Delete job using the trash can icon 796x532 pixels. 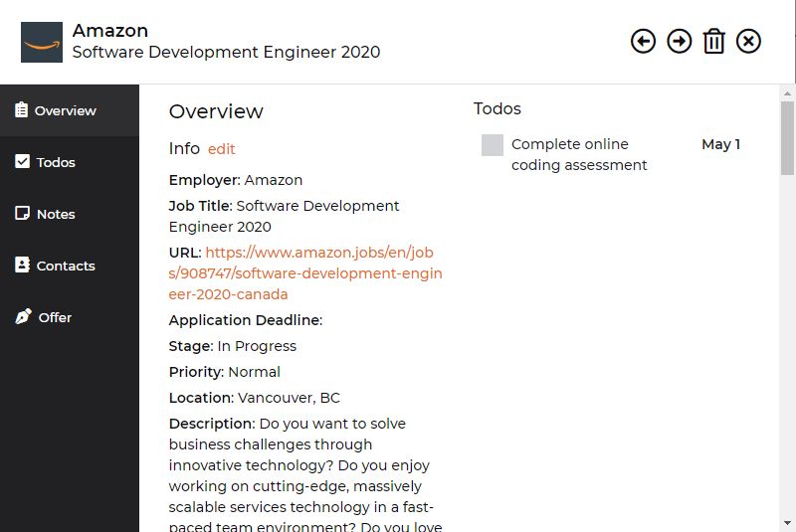tap(713, 41)
